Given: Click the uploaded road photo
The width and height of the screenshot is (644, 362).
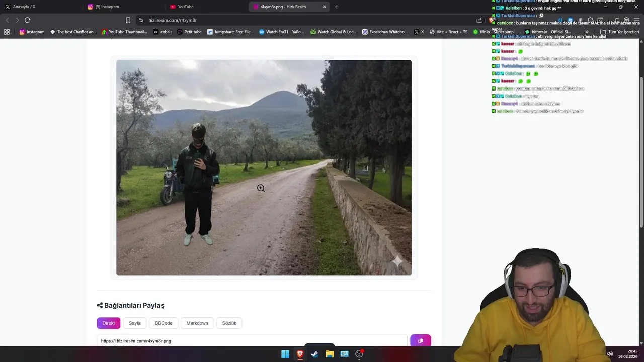Looking at the screenshot, I should (x=264, y=167).
